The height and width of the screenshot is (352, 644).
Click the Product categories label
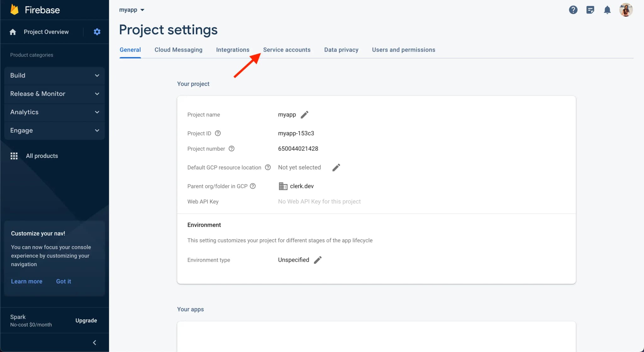[31, 55]
